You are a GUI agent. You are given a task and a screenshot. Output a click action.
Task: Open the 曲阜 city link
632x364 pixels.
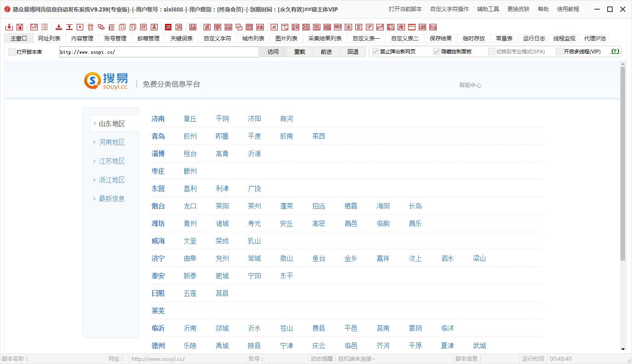click(190, 259)
